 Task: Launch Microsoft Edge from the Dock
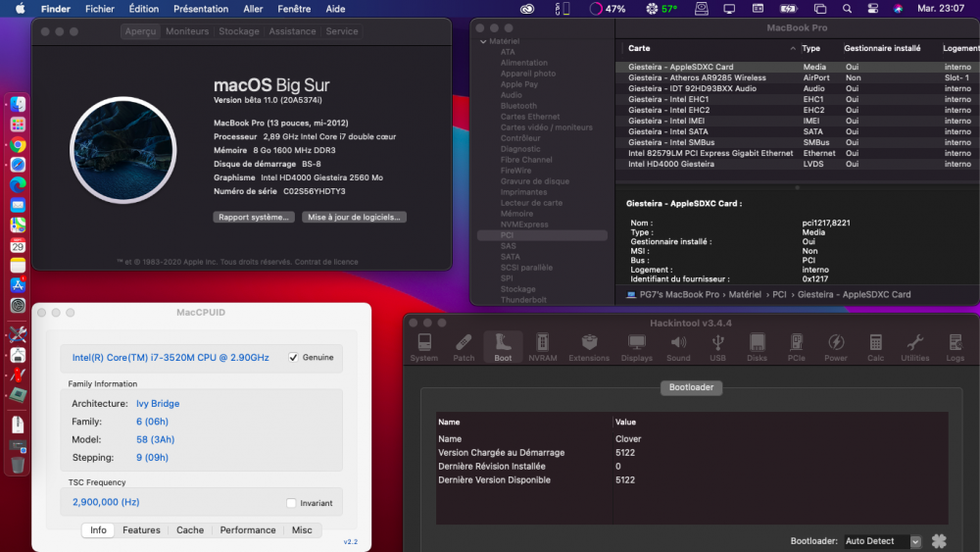click(x=18, y=184)
